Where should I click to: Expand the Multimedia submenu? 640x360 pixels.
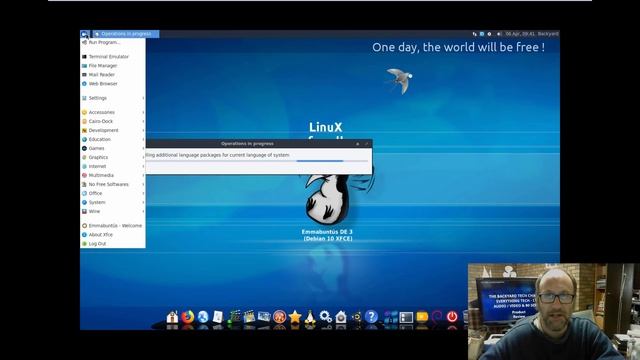click(x=113, y=175)
